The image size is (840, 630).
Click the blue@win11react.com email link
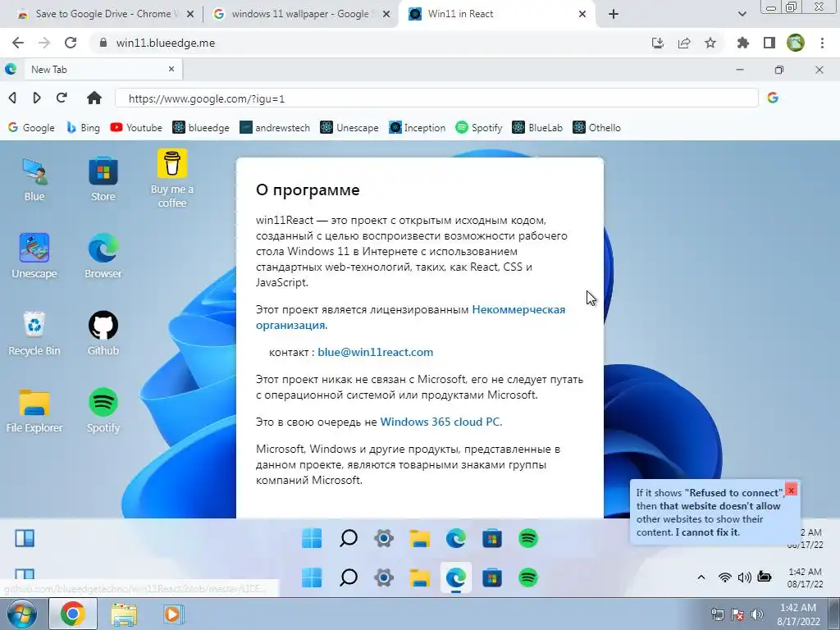click(376, 352)
